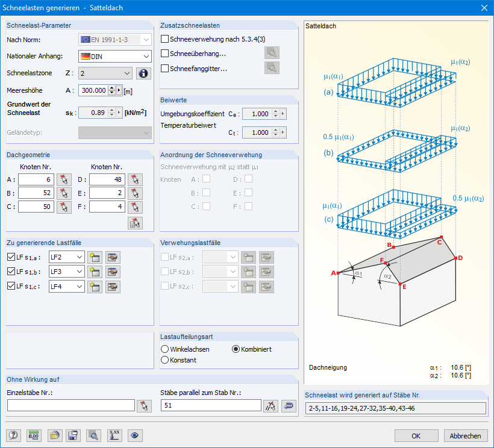This screenshot has height=448, width=494.
Task: Click the Ce value 1.000 field
Action: point(257,114)
